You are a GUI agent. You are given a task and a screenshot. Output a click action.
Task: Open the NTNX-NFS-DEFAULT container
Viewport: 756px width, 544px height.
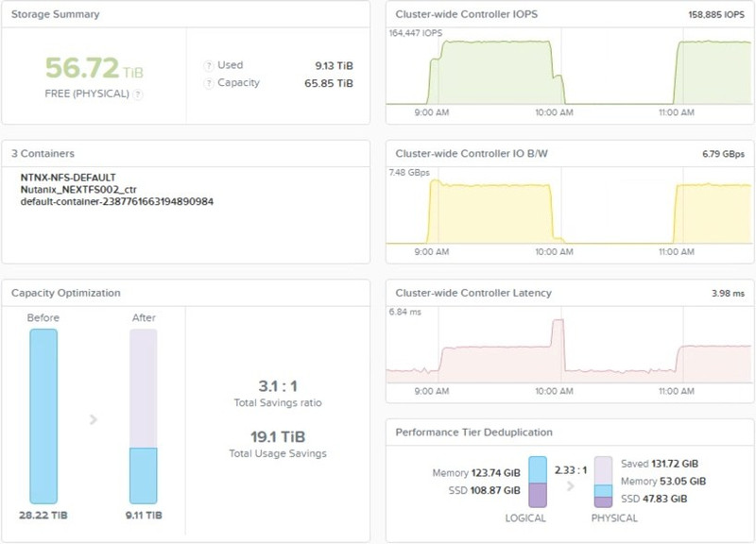68,178
